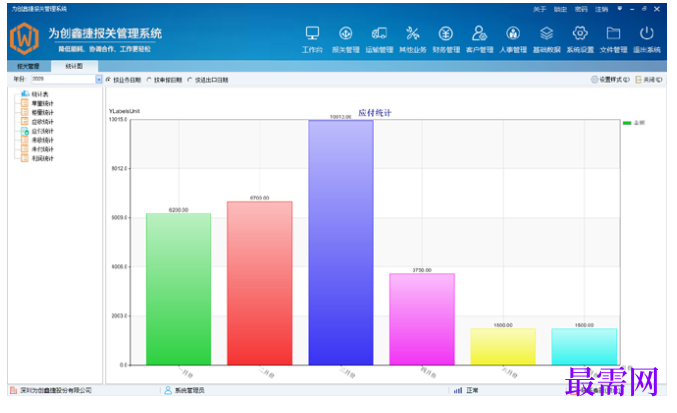Open the title bar options arrow
Viewport: 677px width, 413px height.
(620, 9)
